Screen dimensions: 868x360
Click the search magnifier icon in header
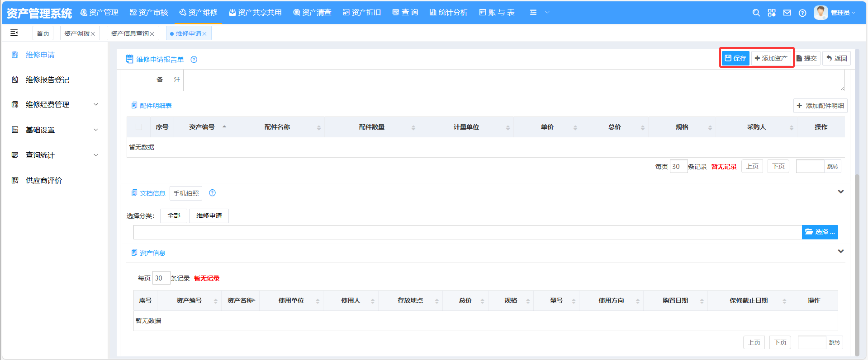[x=756, y=13]
